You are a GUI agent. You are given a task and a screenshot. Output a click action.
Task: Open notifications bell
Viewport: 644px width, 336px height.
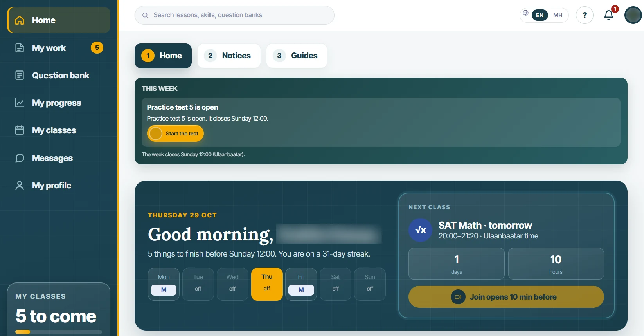coord(609,15)
